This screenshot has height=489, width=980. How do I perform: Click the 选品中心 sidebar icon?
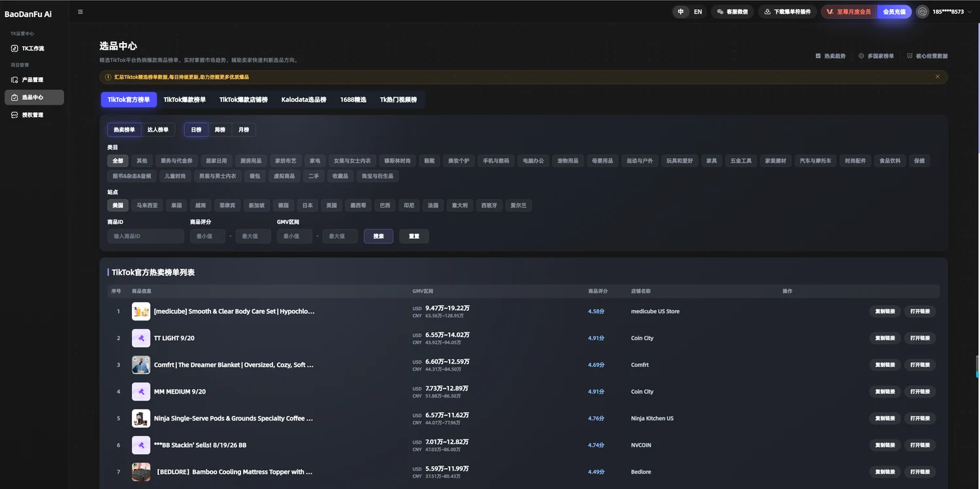pos(14,97)
